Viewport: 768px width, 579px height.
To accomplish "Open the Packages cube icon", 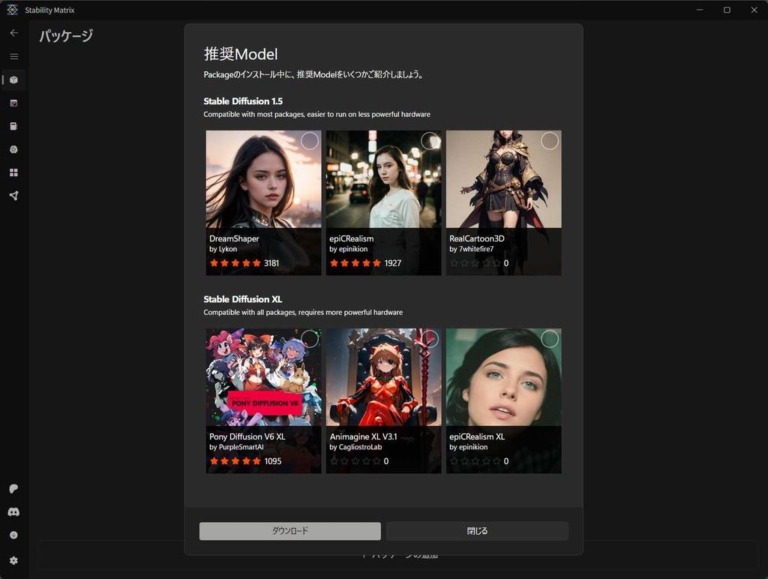I will (14, 80).
